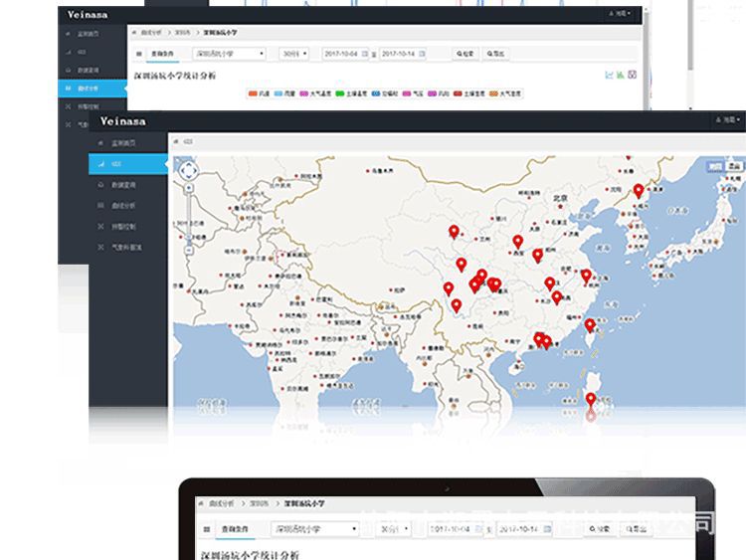746x560 pixels.
Task: Open station dropdown on the bottom monitor screen
Action: click(315, 529)
